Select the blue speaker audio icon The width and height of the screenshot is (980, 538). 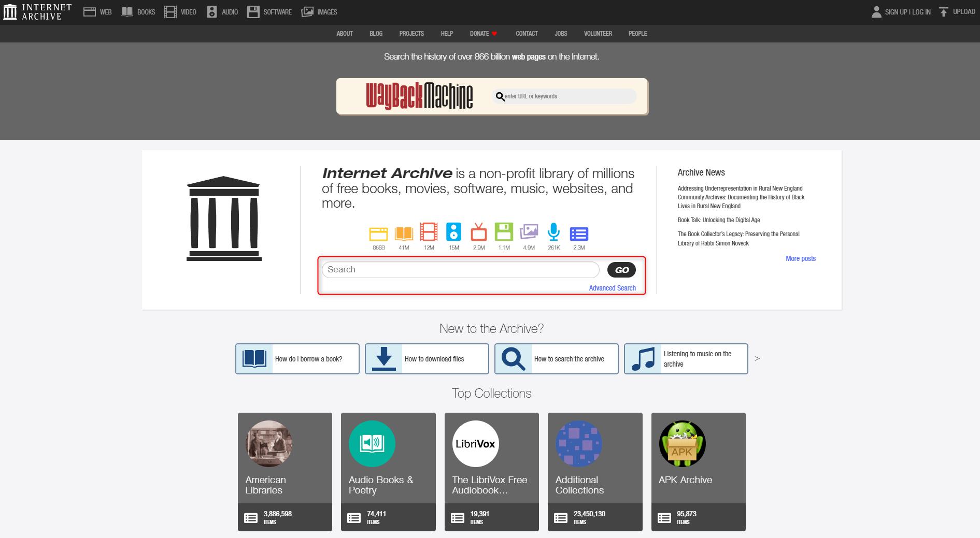pyautogui.click(x=453, y=232)
